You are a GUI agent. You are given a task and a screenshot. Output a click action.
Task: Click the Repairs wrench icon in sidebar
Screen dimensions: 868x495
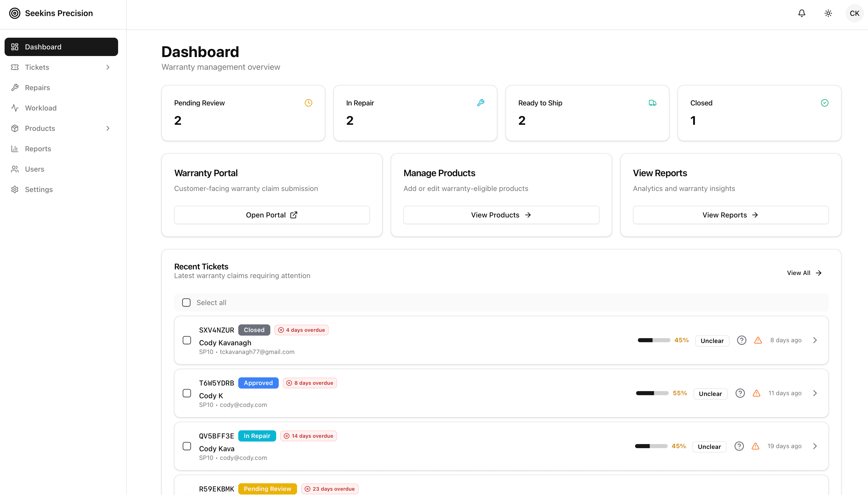(15, 88)
